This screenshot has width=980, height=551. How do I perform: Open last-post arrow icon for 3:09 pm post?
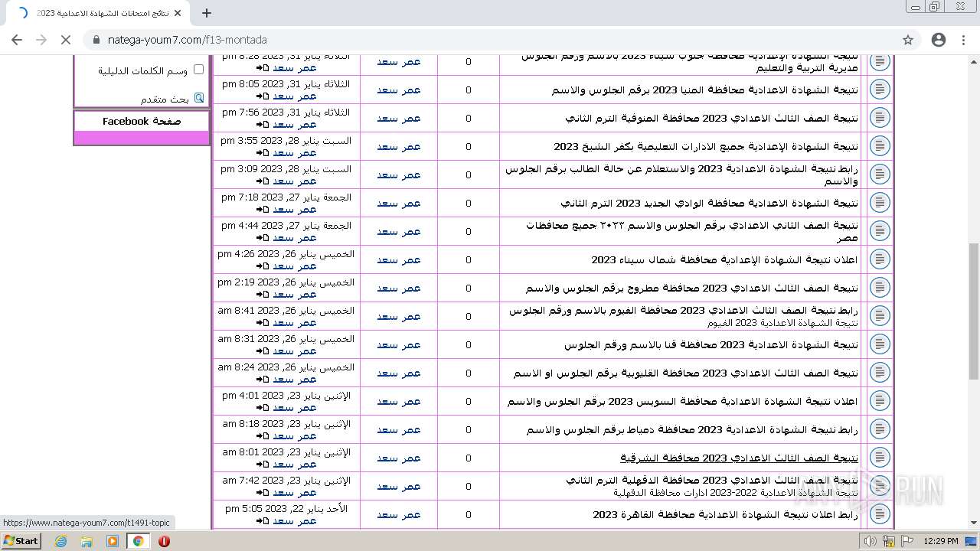(x=262, y=181)
